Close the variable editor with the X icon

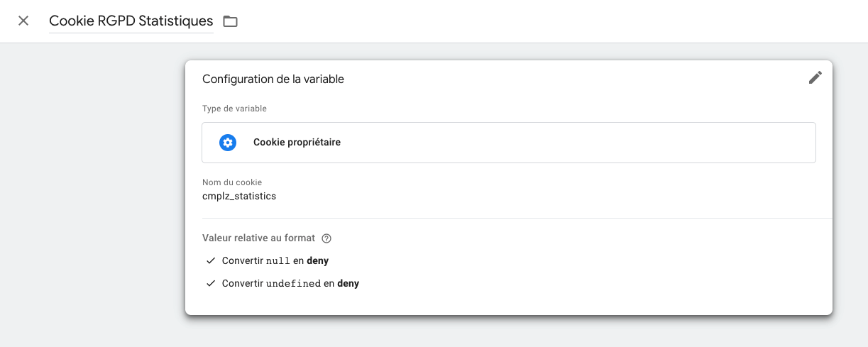click(x=23, y=21)
